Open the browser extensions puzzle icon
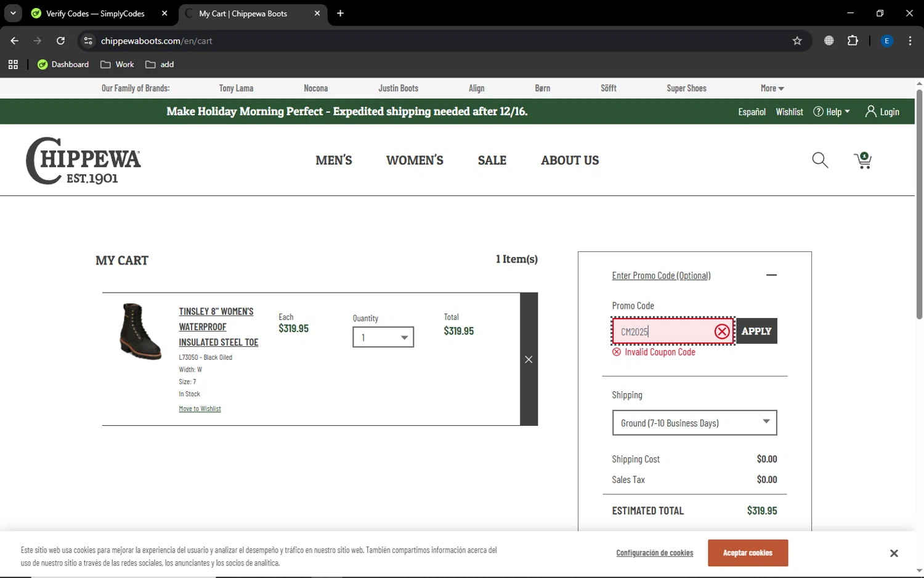Screen dimensions: 924x578 (x=853, y=41)
